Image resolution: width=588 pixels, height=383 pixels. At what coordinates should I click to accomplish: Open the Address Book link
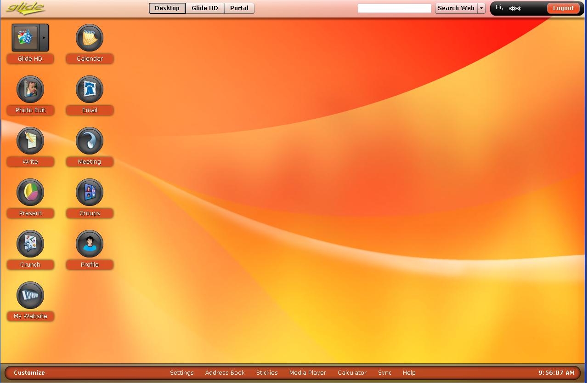225,373
